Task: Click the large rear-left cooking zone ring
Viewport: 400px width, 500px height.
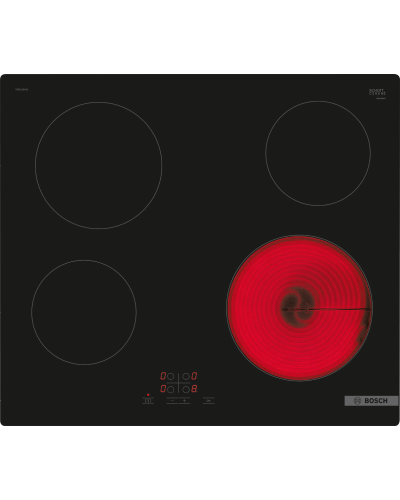Action: coord(99,165)
